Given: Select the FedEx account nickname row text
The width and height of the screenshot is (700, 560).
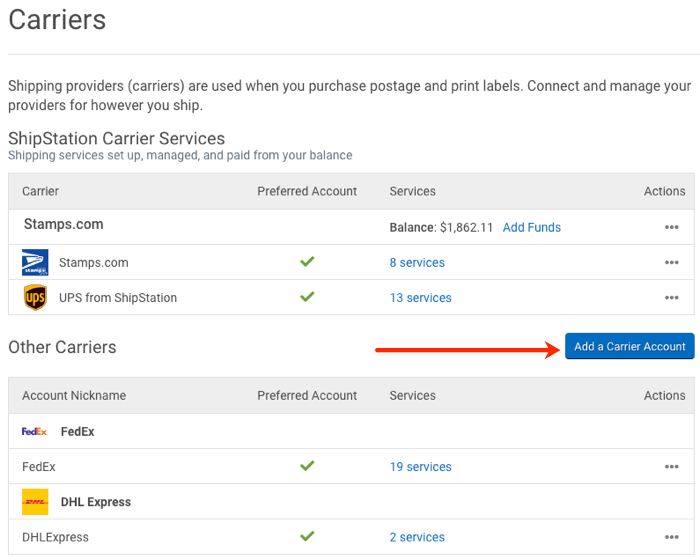Looking at the screenshot, I should point(39,467).
